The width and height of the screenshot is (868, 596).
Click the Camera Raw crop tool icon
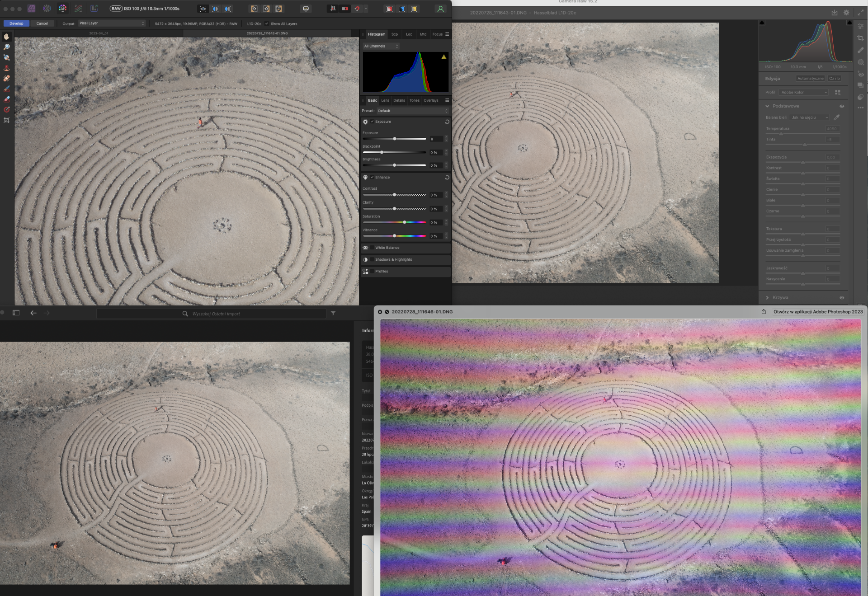pos(860,38)
